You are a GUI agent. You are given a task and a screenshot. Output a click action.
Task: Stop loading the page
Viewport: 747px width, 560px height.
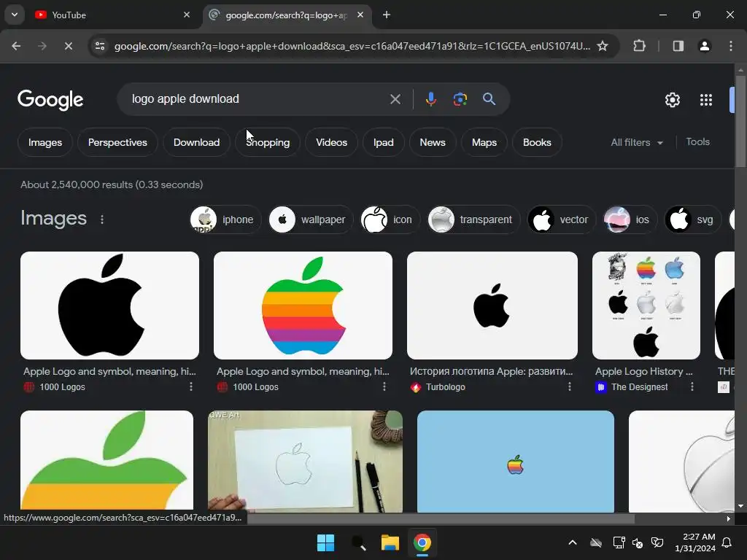tap(68, 46)
